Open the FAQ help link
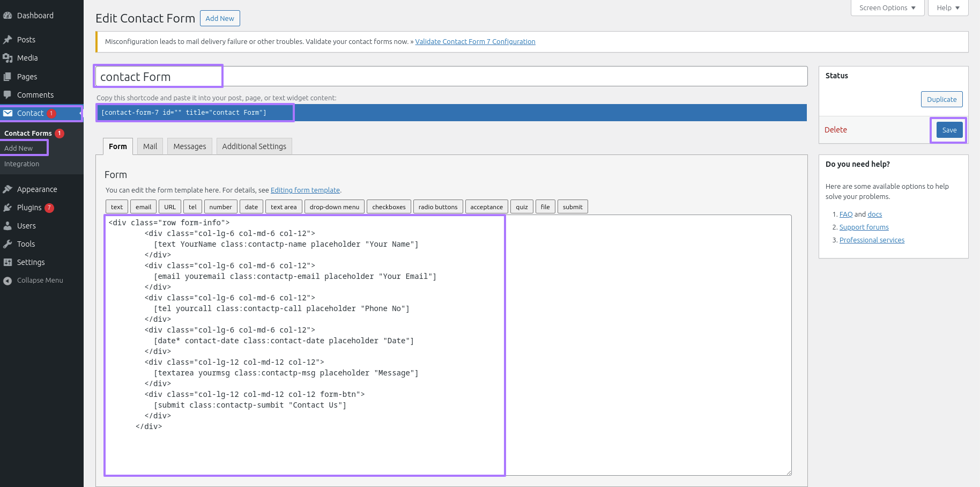980x487 pixels. click(x=846, y=215)
